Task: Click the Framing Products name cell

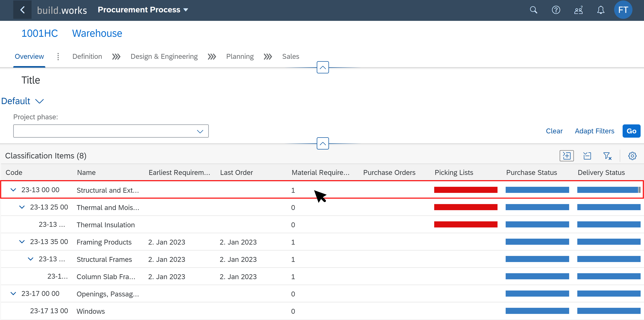Action: click(104, 242)
